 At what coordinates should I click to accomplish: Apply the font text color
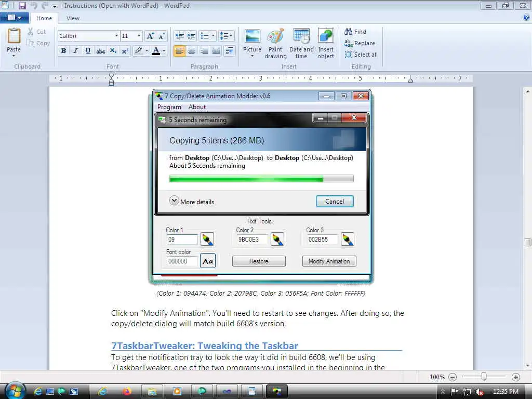156,51
